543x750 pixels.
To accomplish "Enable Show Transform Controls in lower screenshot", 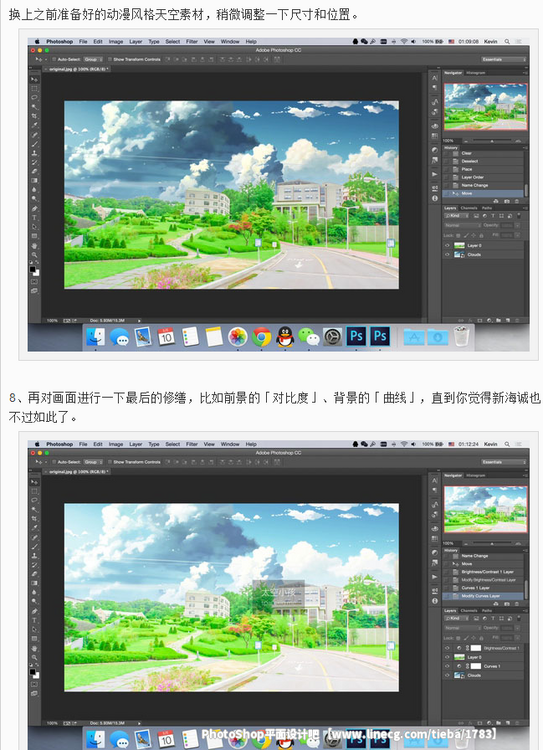I will 110,462.
